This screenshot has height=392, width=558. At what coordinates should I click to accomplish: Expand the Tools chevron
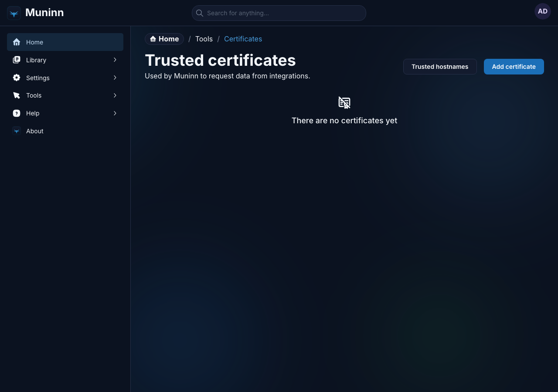point(115,95)
